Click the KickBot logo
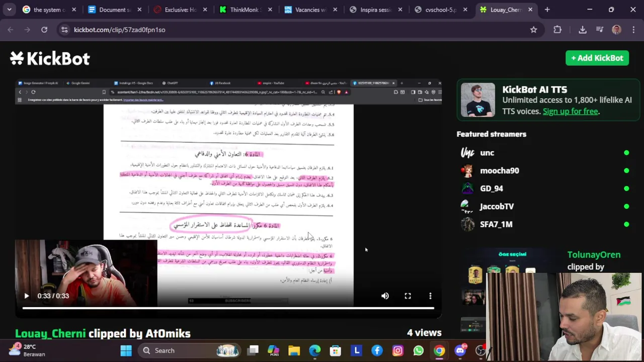Screen dimensions: 644x362 point(50,58)
